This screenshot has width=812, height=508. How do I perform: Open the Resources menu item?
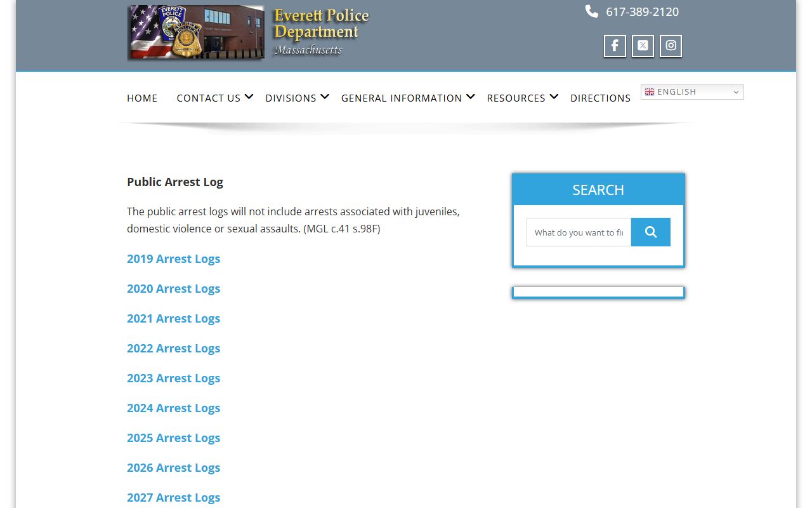point(516,98)
